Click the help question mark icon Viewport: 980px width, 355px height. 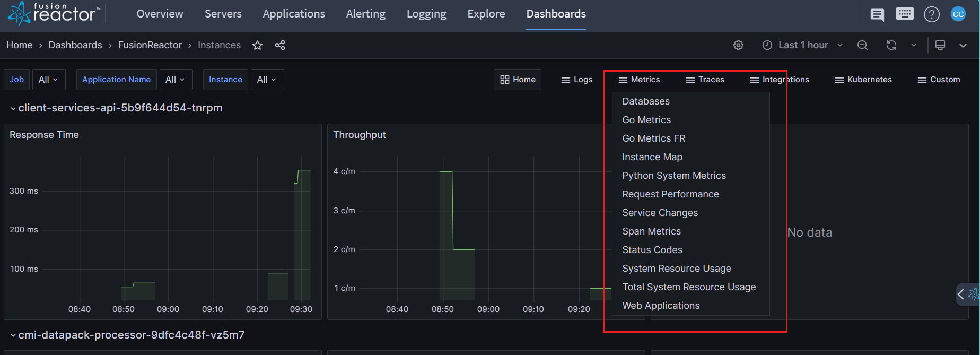click(931, 15)
